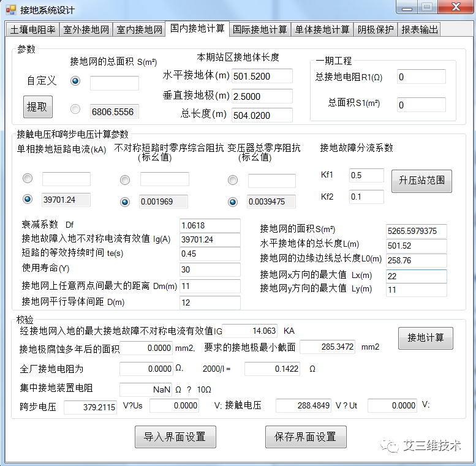476x466 pixels.
Task: Click the custom 单相接地短路电流 input field
Action: (66, 179)
